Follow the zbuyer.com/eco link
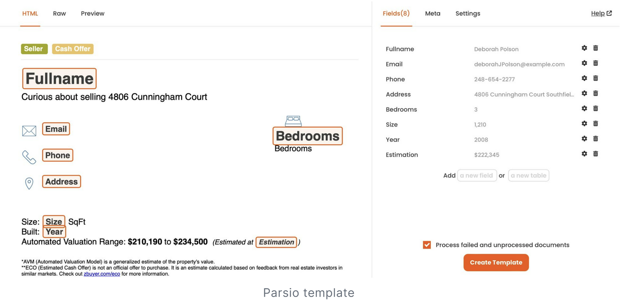The width and height of the screenshot is (644, 305). click(x=102, y=274)
